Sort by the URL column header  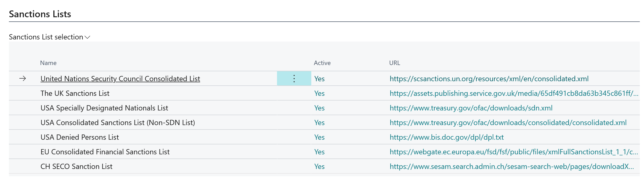(395, 63)
